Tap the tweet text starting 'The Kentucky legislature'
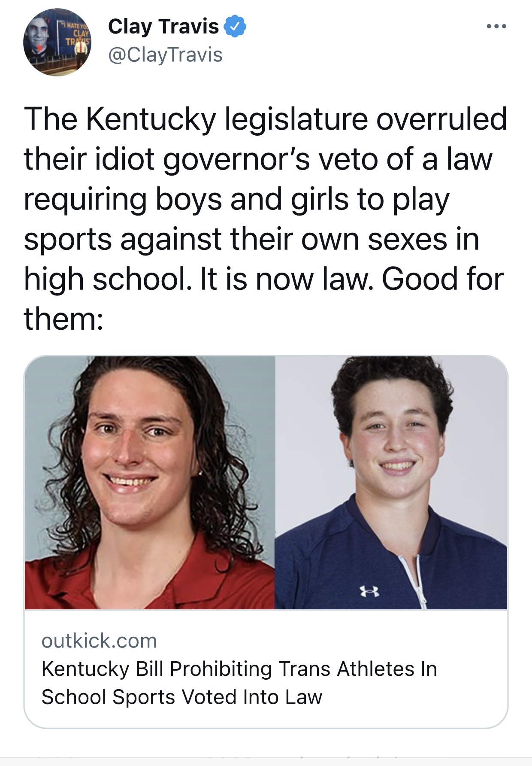Screen dimensions: 532x766 266,219
